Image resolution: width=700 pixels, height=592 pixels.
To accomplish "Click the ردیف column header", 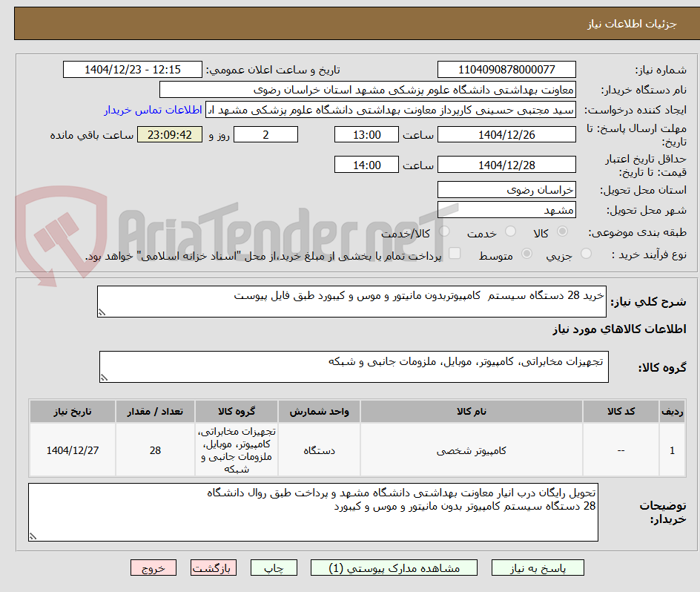I will point(673,412).
